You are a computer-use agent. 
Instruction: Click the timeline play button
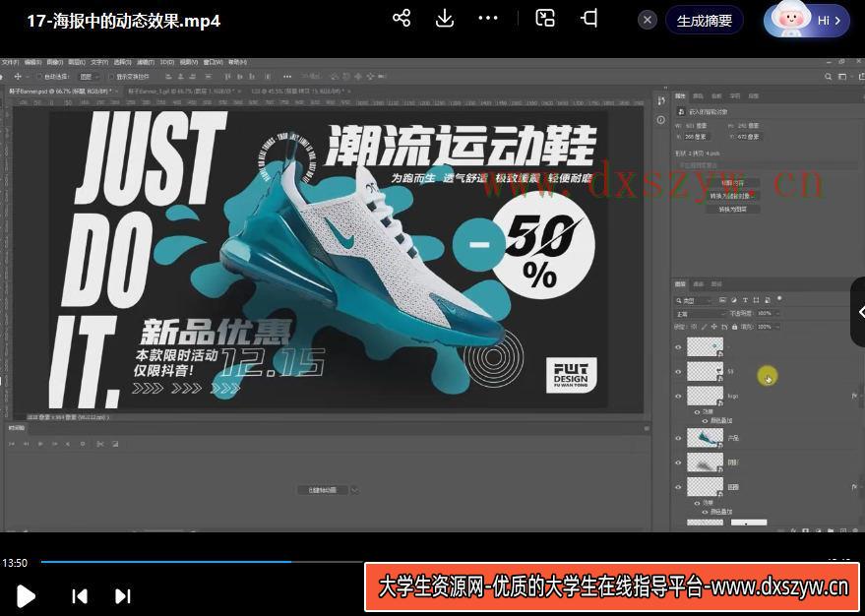coord(40,444)
